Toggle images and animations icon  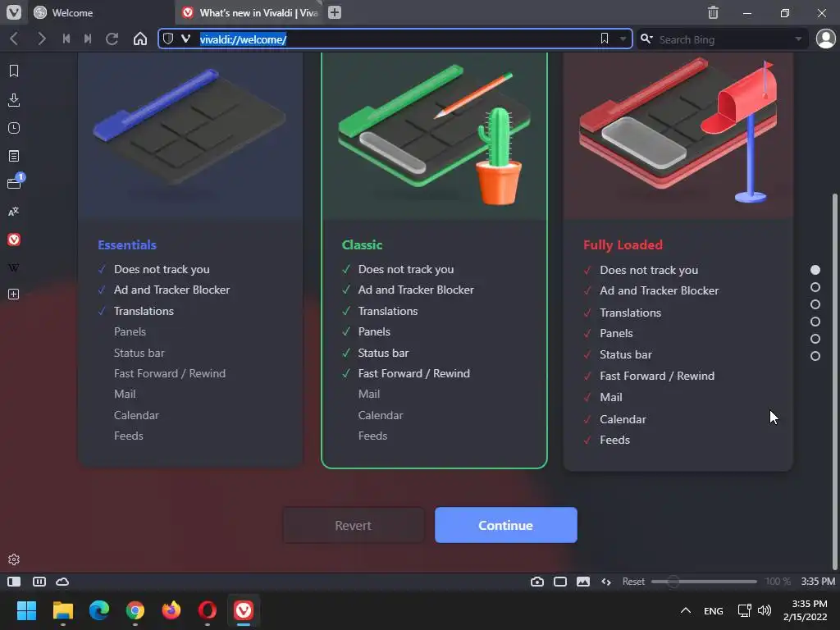(583, 582)
